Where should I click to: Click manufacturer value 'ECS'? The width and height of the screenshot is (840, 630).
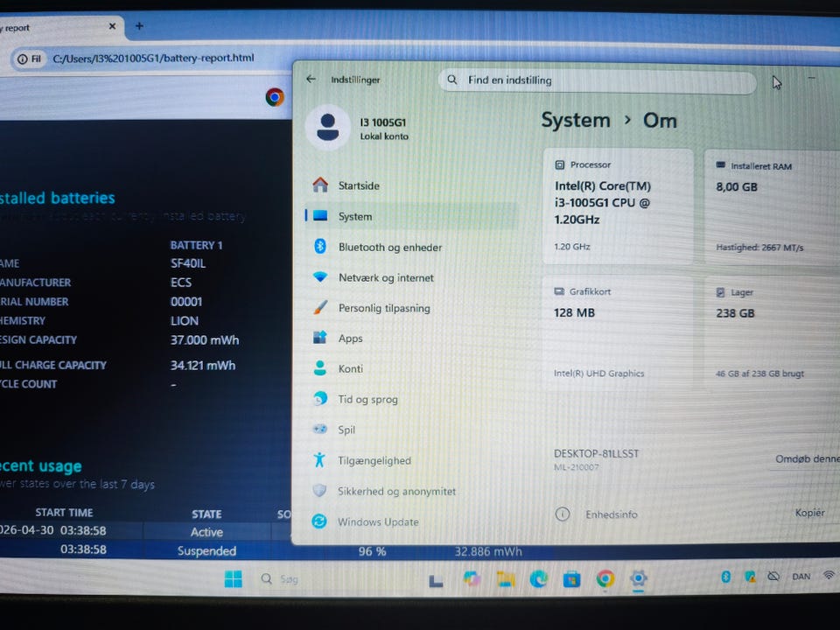[180, 283]
